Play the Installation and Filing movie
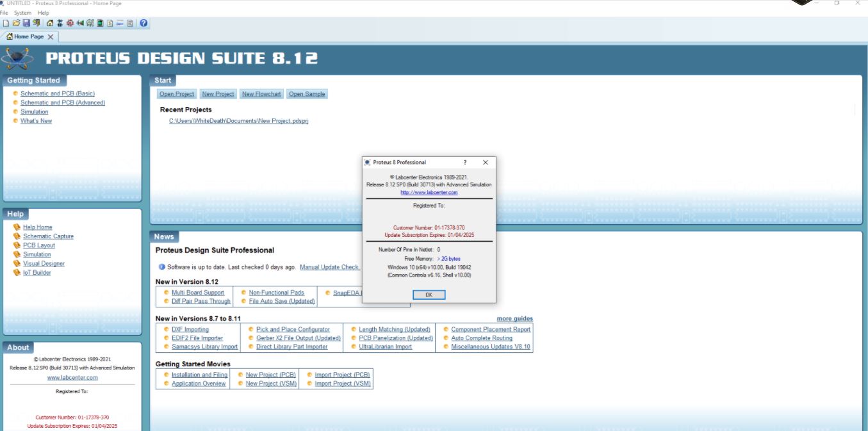The height and width of the screenshot is (431, 868). coord(199,375)
